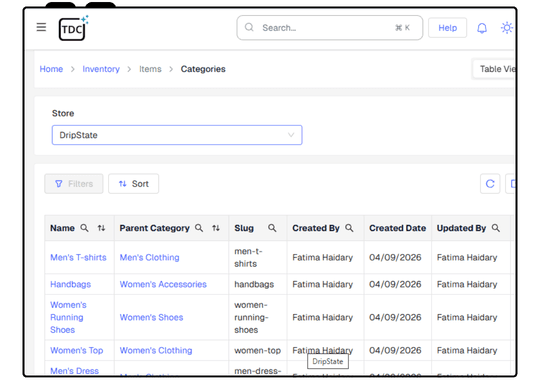Open the hamburger navigation menu
Viewport: 540px width, 384px height.
(x=41, y=27)
